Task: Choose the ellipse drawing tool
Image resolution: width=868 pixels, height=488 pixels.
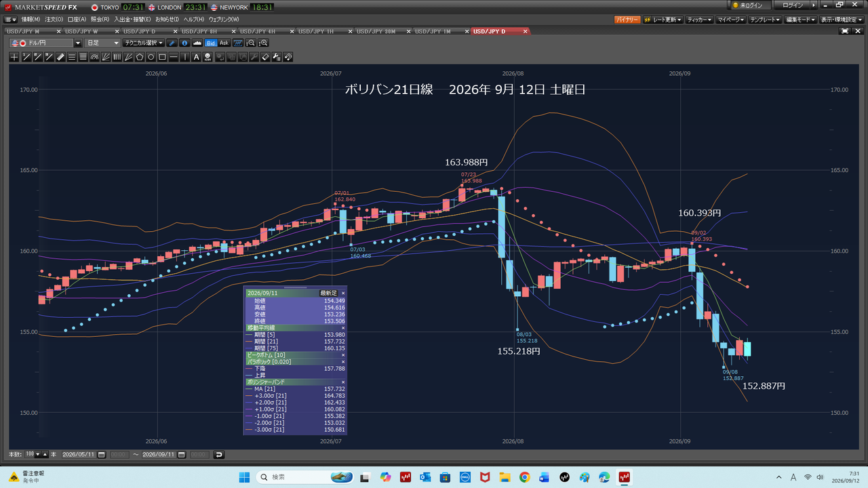Action: 151,57
